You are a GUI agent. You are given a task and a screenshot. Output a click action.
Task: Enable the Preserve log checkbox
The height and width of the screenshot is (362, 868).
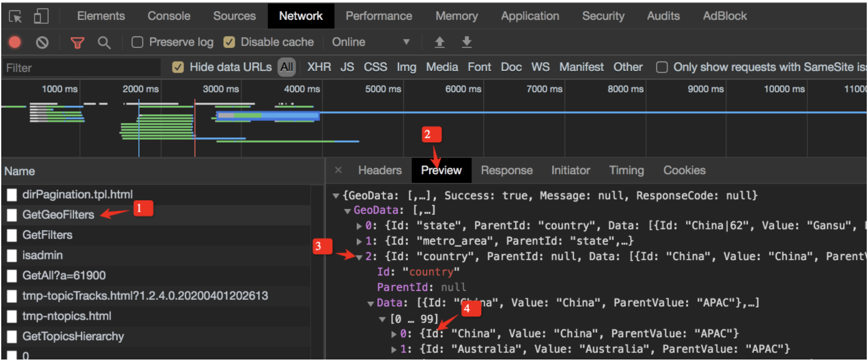(x=138, y=42)
